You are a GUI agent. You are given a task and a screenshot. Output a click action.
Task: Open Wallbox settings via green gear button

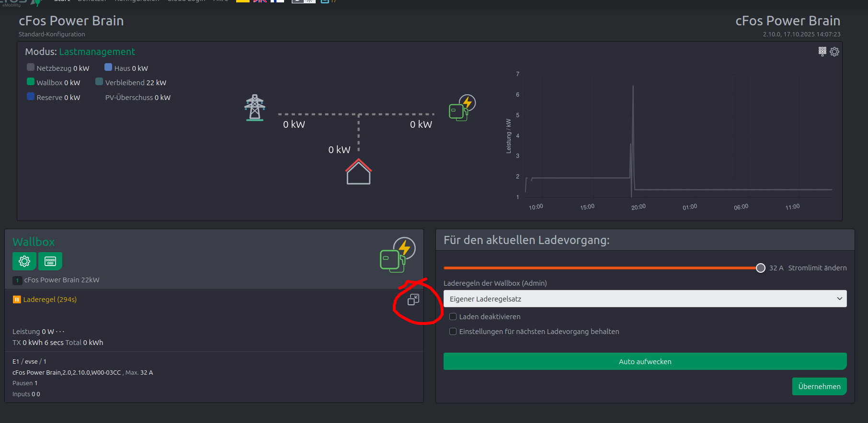tap(24, 261)
